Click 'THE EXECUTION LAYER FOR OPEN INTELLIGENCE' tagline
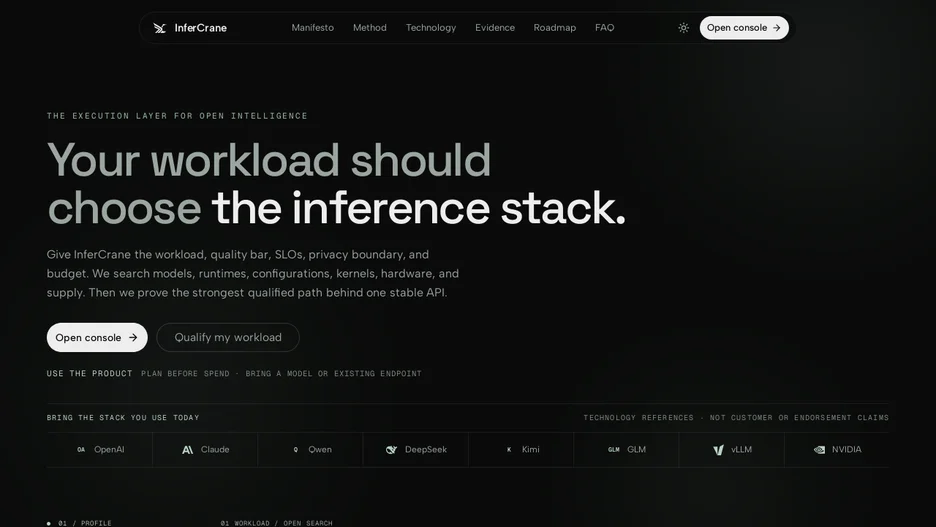The width and height of the screenshot is (936, 527). (177, 116)
